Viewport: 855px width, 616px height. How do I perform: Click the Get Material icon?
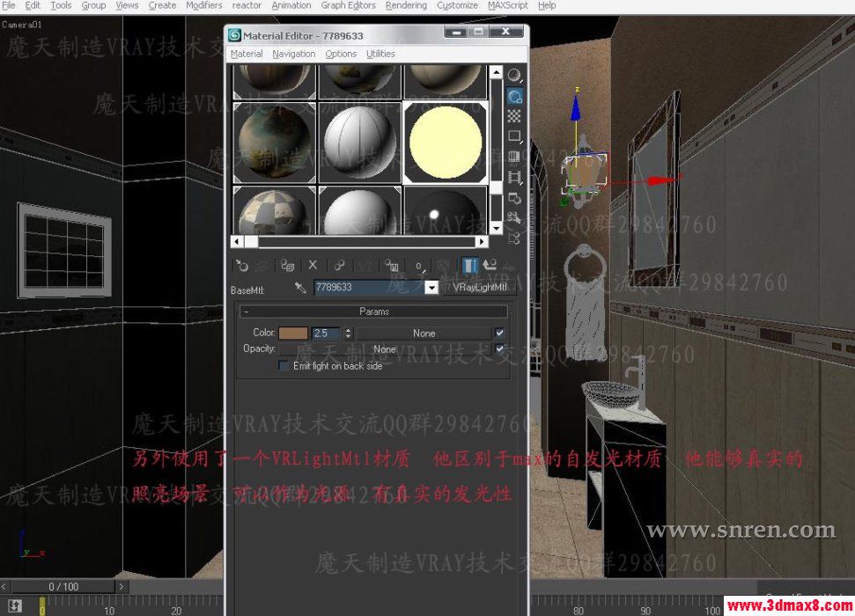click(244, 265)
